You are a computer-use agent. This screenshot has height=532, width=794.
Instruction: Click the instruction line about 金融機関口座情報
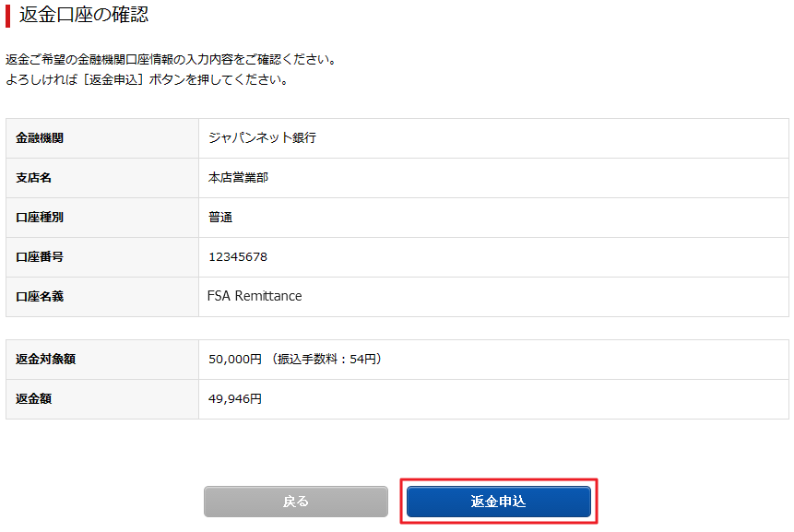coord(171,59)
